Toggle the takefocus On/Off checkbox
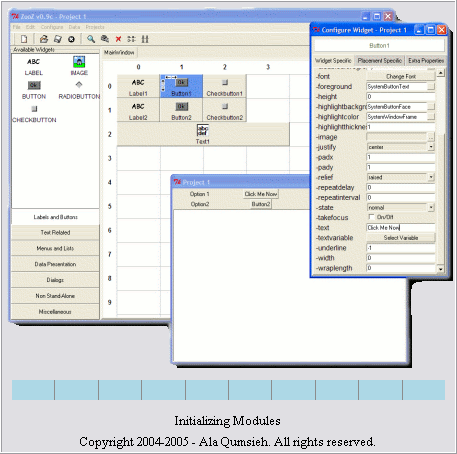The height and width of the screenshot is (454, 457). click(x=371, y=217)
